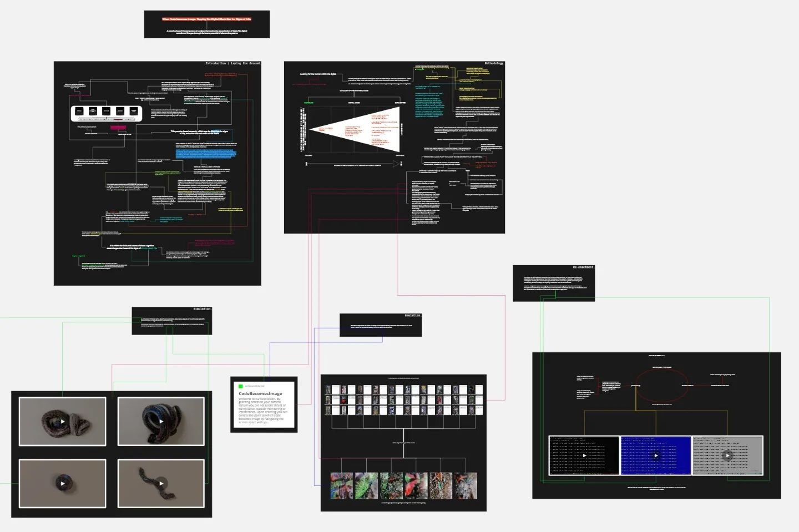Open the third dark green foliage image
The image size is (799, 532).
pyautogui.click(x=391, y=485)
